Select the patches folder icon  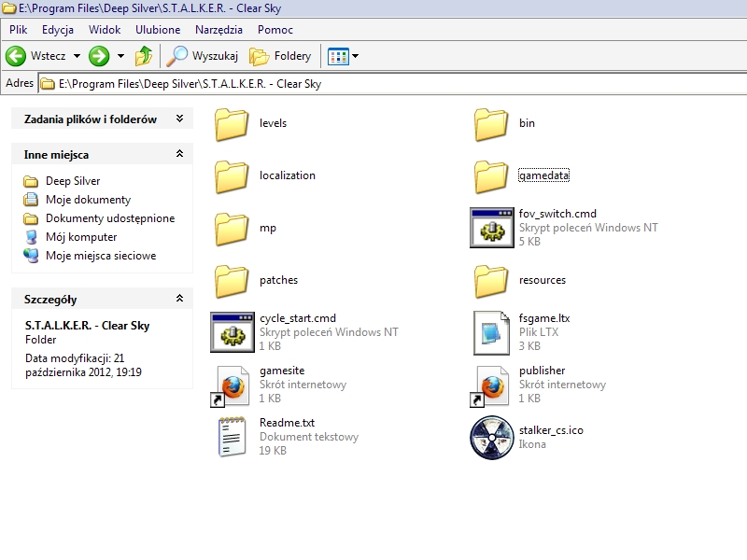[x=232, y=282]
